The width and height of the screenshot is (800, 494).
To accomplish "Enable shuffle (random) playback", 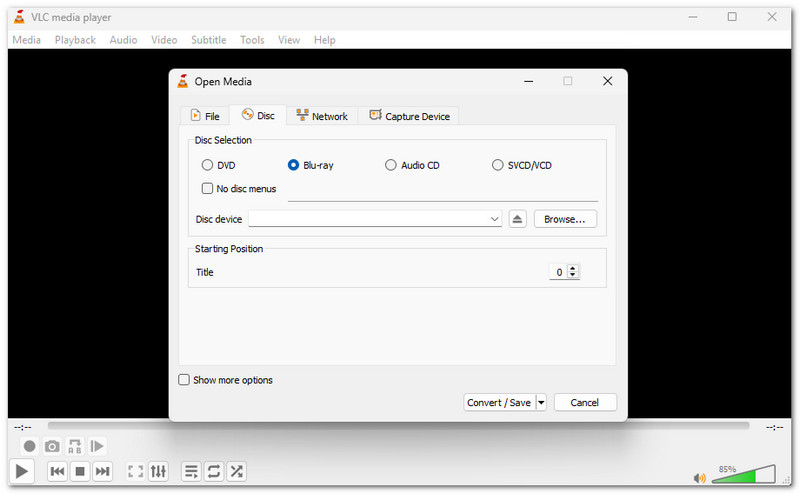I will [x=236, y=471].
